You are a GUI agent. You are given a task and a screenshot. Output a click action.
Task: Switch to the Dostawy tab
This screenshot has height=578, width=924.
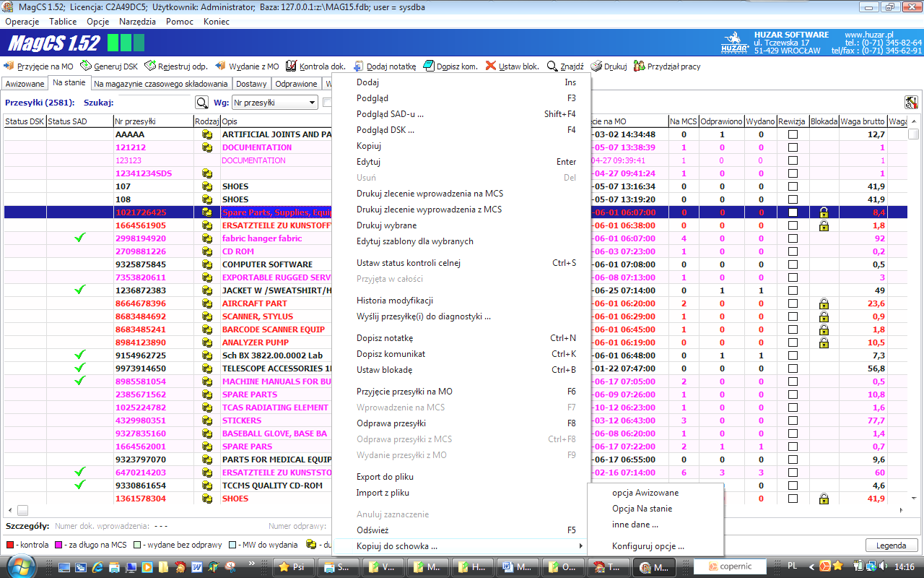pyautogui.click(x=251, y=84)
